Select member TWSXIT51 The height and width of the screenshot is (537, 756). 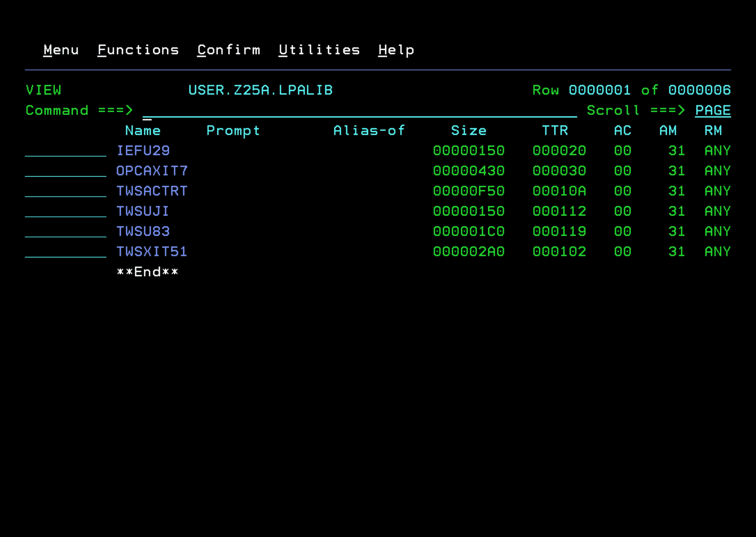point(152,252)
